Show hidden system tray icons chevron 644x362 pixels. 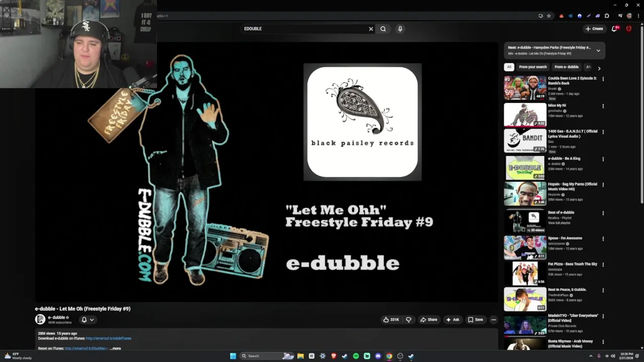point(591,356)
